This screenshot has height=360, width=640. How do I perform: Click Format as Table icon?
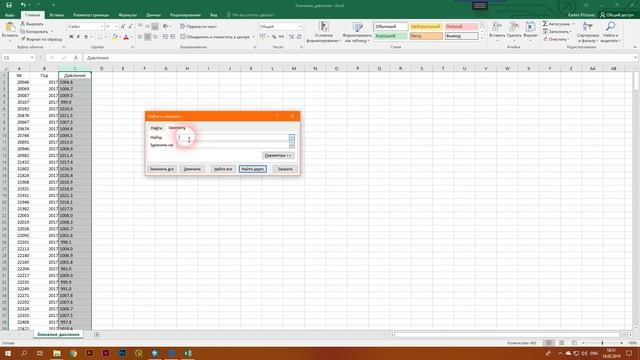(358, 27)
